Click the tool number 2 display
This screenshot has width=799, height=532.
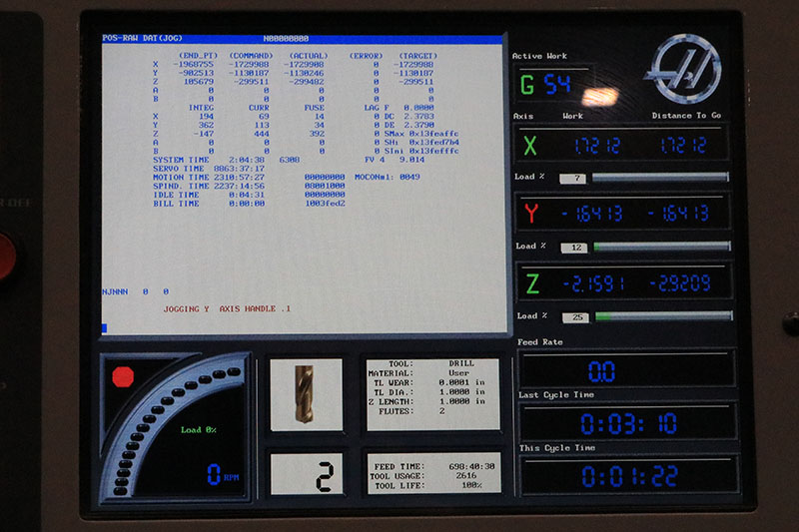click(x=326, y=476)
